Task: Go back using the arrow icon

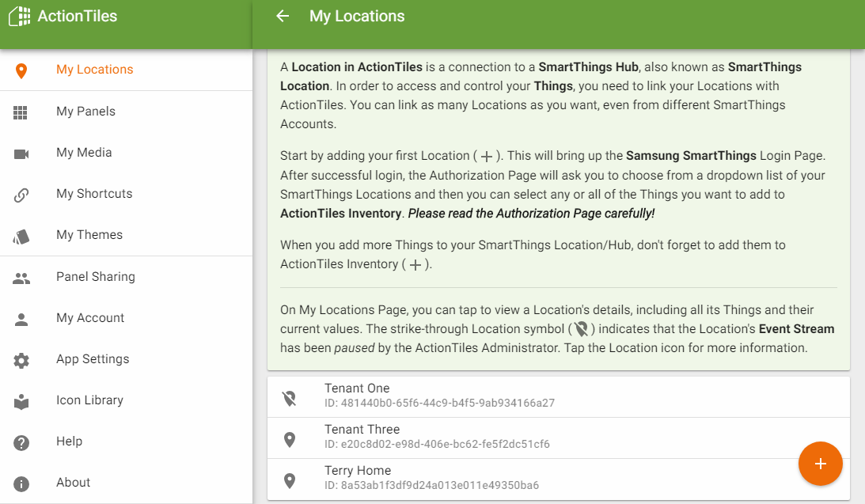Action: coord(283,16)
